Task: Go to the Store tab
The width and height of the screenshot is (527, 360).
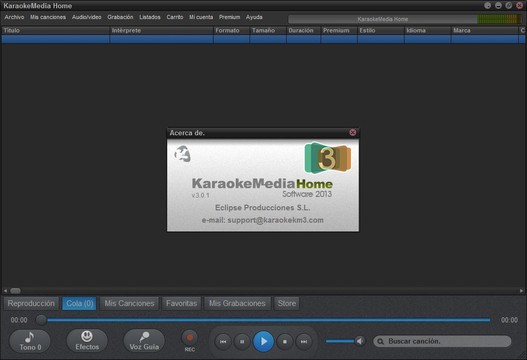Action: (x=287, y=304)
